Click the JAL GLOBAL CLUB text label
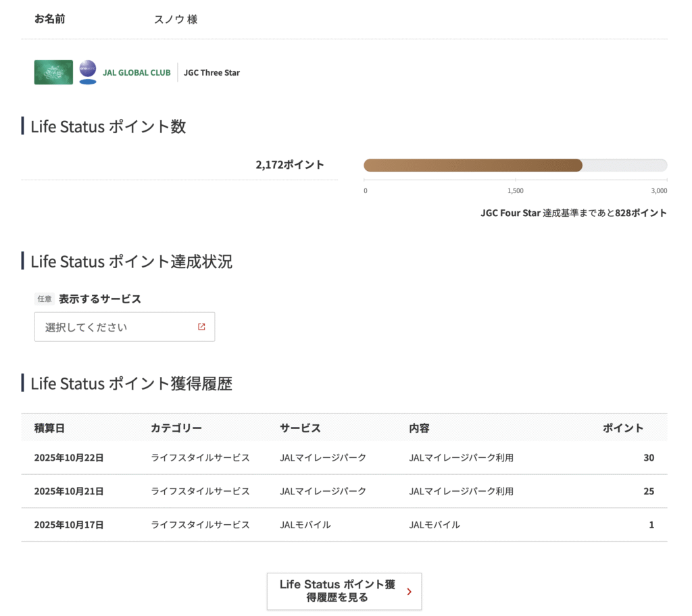Image resolution: width=692 pixels, height=616 pixels. coord(137,73)
